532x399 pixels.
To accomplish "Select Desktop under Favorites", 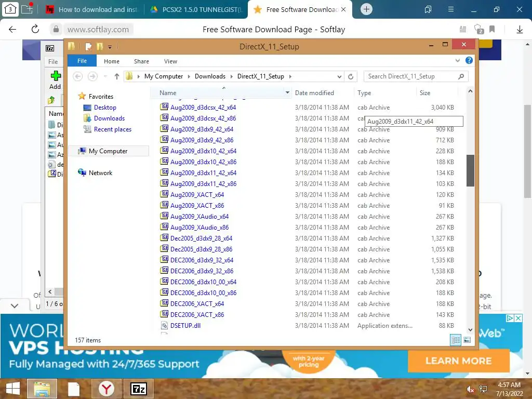I will [x=105, y=108].
